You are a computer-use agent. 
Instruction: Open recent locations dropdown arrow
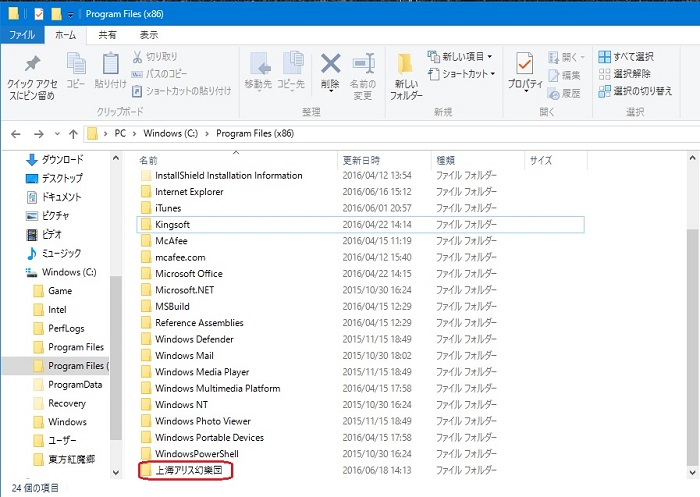(x=57, y=134)
